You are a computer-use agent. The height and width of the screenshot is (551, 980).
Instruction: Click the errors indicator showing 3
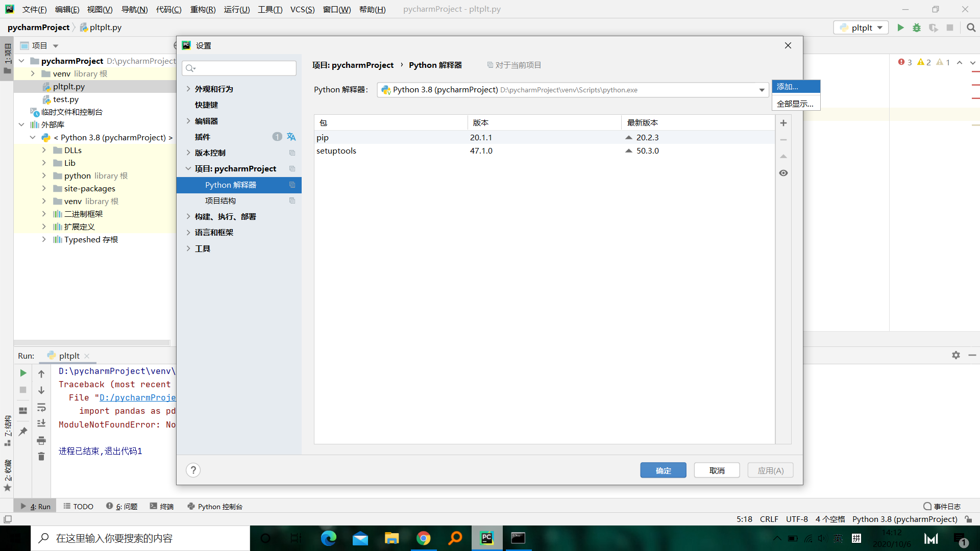(905, 62)
